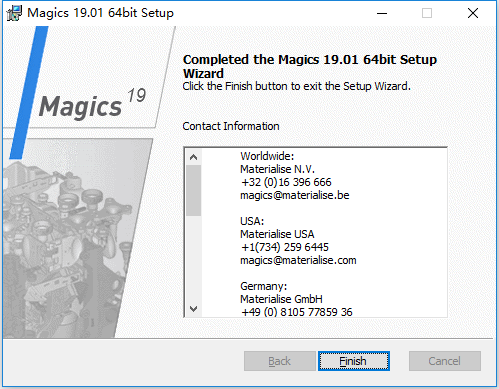Viewport: 499px width, 389px height.
Task: Click the greyed-out Back button
Action: click(x=279, y=361)
